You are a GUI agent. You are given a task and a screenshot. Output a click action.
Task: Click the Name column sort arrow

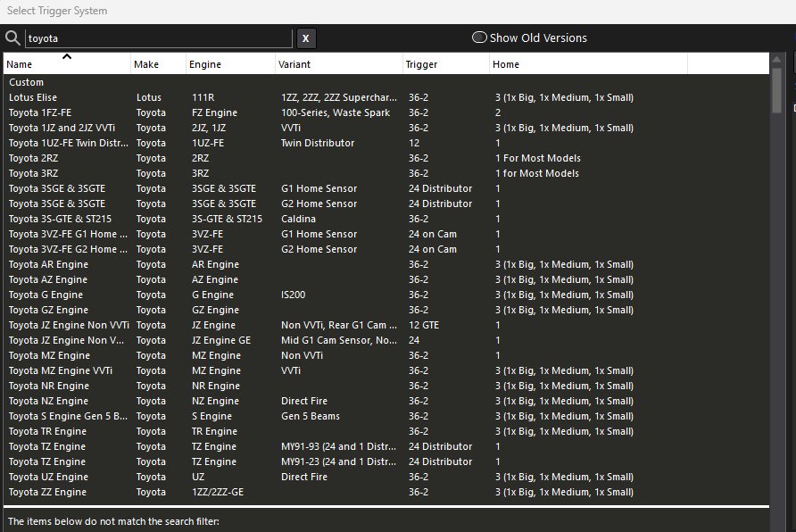pyautogui.click(x=67, y=56)
